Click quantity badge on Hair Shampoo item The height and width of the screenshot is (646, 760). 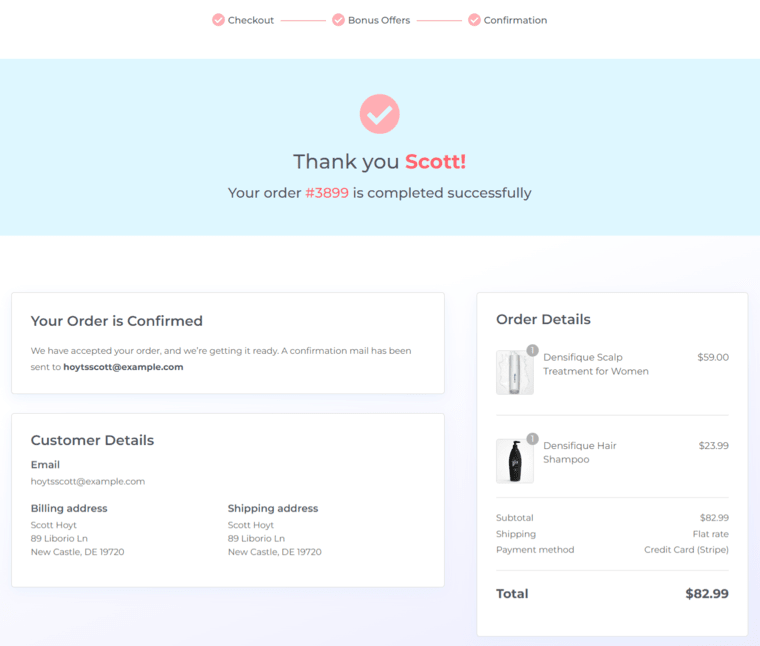point(532,439)
